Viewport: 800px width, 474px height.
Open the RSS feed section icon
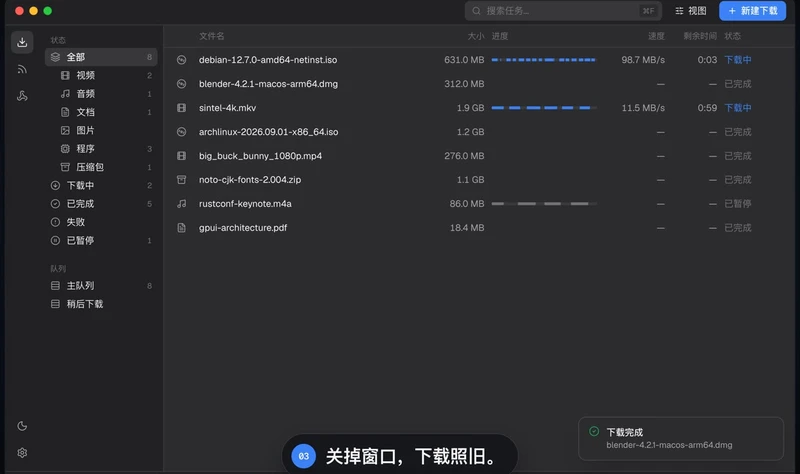click(x=22, y=69)
